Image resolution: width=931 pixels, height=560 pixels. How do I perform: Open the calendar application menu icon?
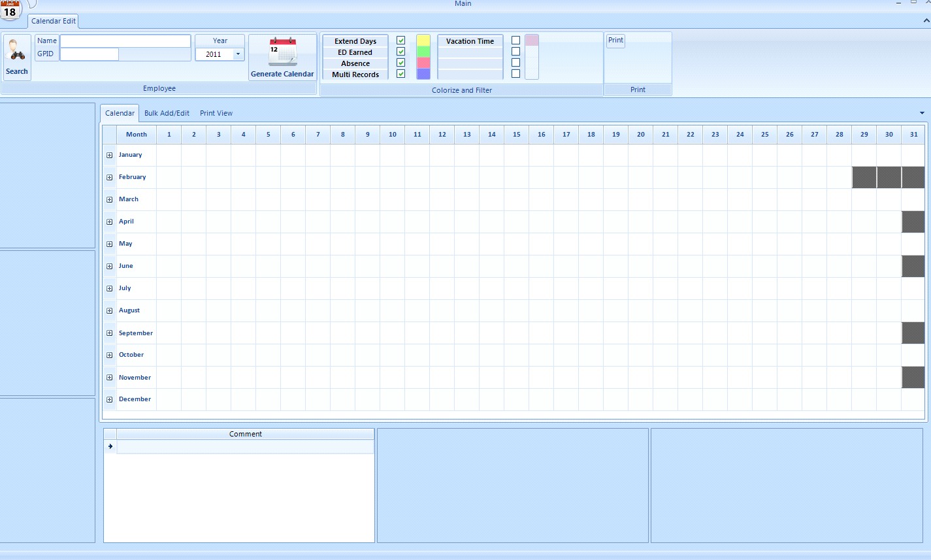click(x=10, y=10)
